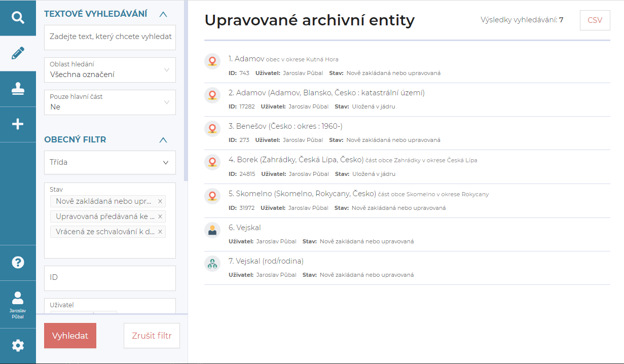Open the Jaroslav Půbal user profile icon

point(18,304)
